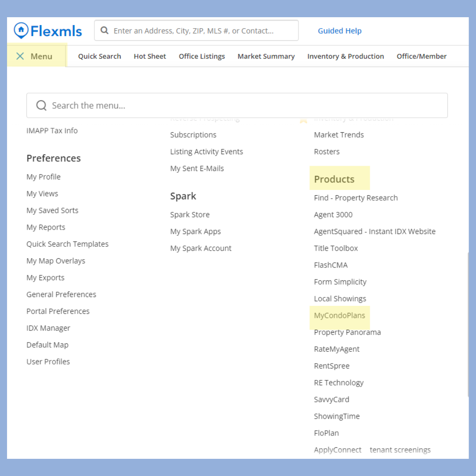
Task: Open Listing Activity Events item
Action: point(207,152)
